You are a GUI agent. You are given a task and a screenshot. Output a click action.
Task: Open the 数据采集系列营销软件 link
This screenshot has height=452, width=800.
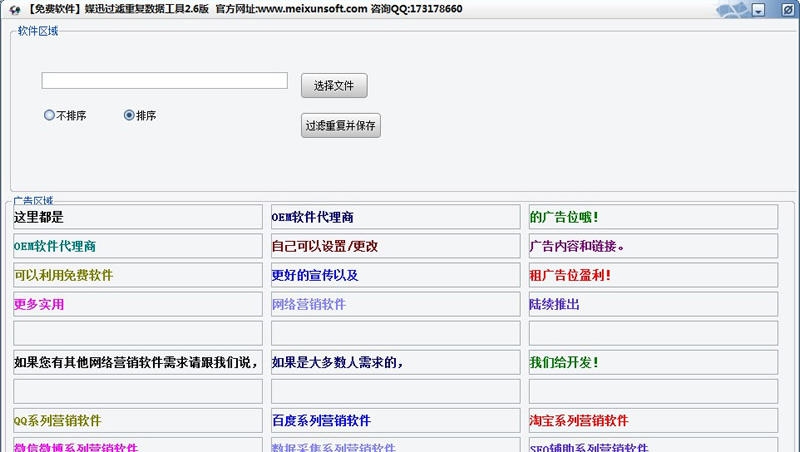click(x=395, y=445)
